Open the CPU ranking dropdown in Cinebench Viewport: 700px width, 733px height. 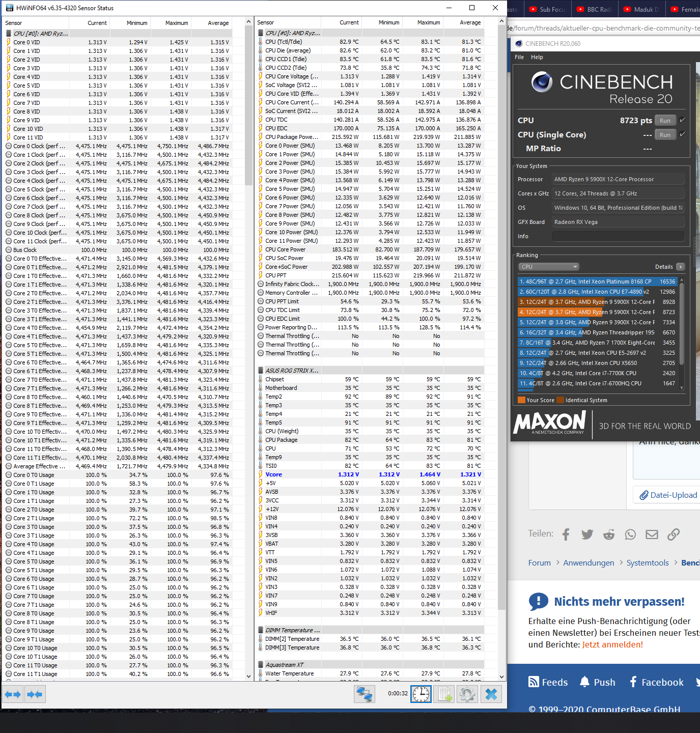coord(549,267)
